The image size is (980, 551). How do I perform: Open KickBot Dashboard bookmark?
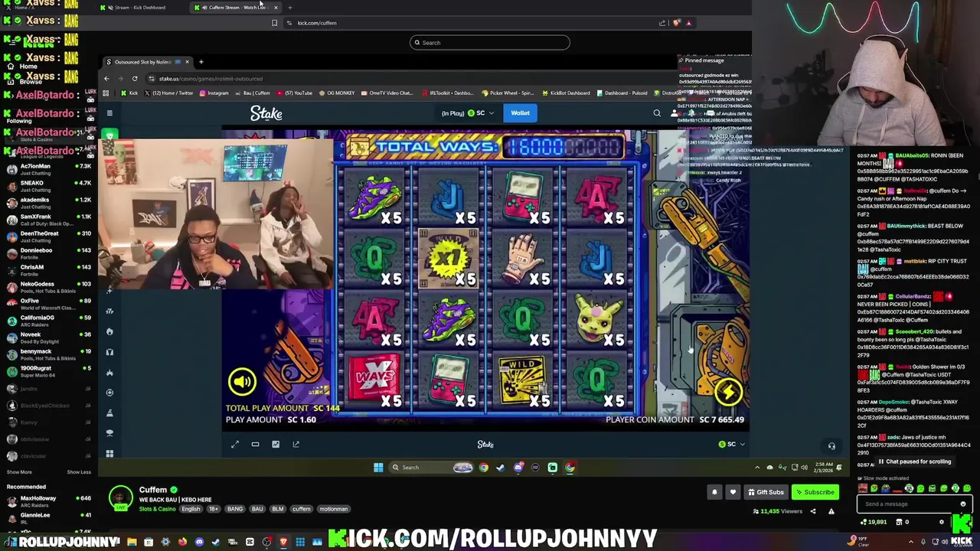pos(567,93)
